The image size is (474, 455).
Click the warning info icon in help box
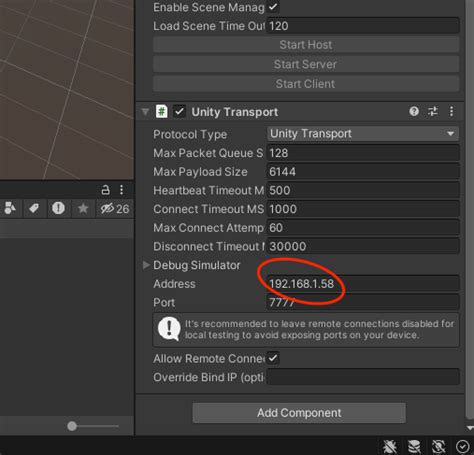[169, 328]
